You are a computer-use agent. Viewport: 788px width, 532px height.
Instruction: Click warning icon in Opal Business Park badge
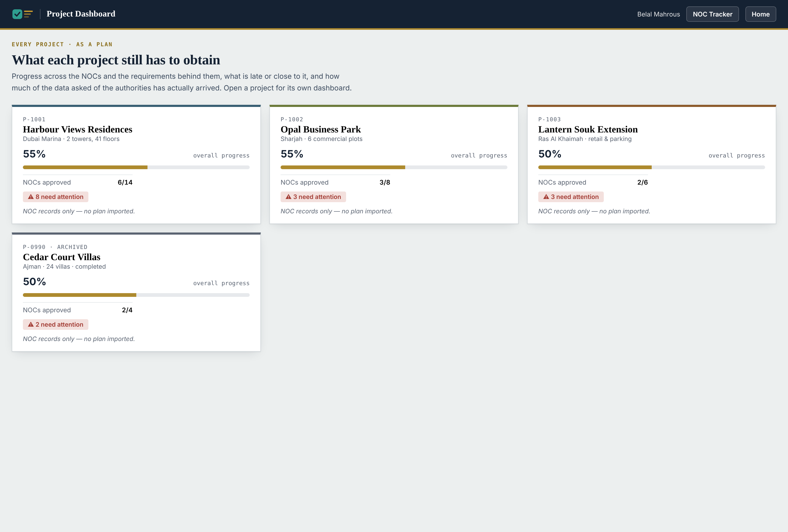(x=289, y=197)
